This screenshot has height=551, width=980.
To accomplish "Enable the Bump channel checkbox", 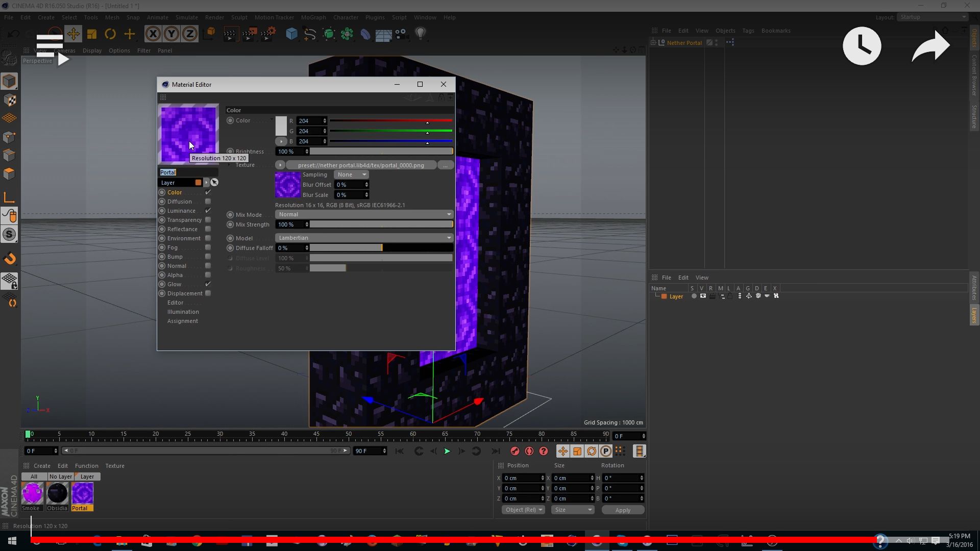I will pyautogui.click(x=208, y=257).
